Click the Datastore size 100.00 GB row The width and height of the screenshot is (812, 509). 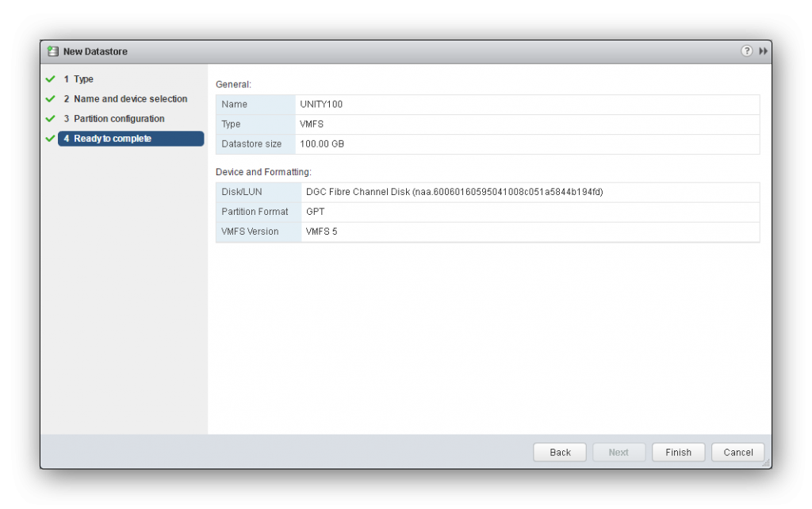tap(488, 144)
